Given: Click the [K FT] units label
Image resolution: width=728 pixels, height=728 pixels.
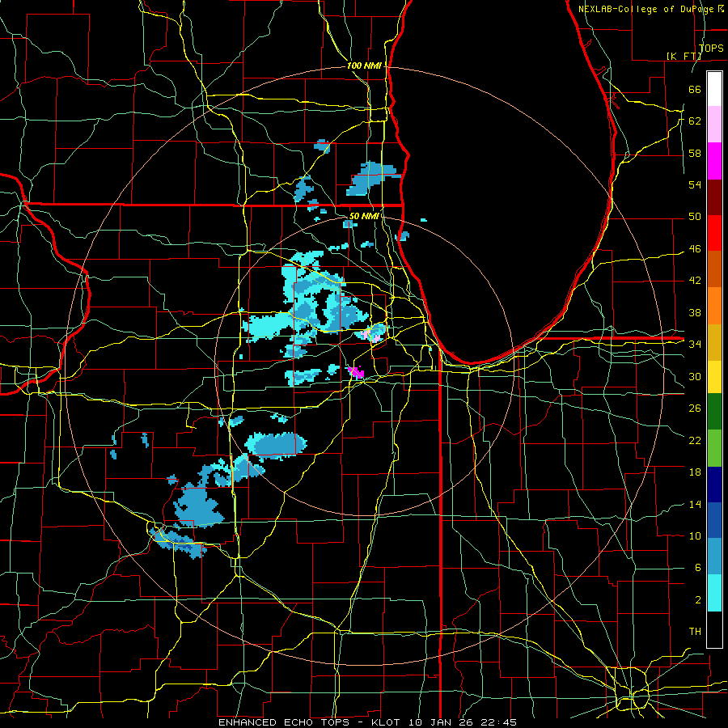Looking at the screenshot, I should pos(684,56).
